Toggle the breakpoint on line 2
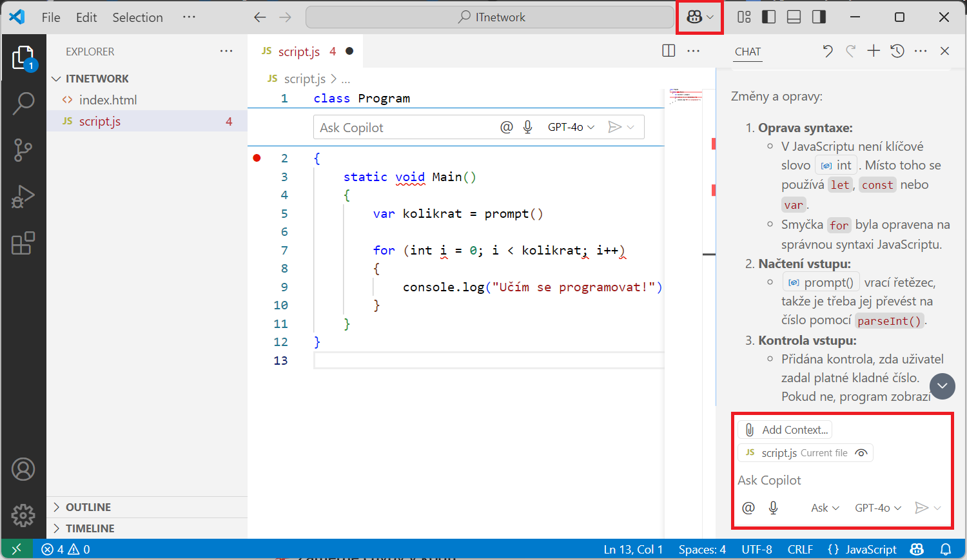This screenshot has height=560, width=967. tap(257, 158)
